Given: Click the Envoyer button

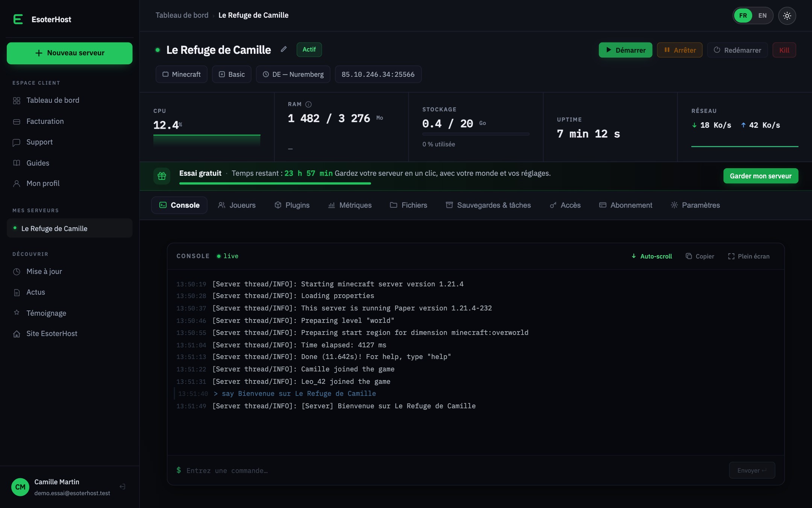Looking at the screenshot, I should tap(752, 470).
